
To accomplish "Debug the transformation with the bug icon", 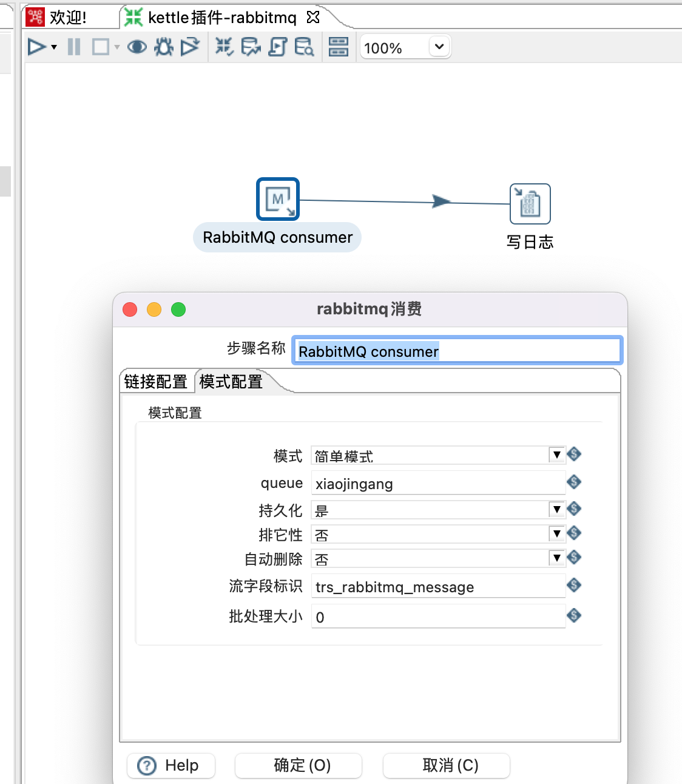I will click(163, 47).
